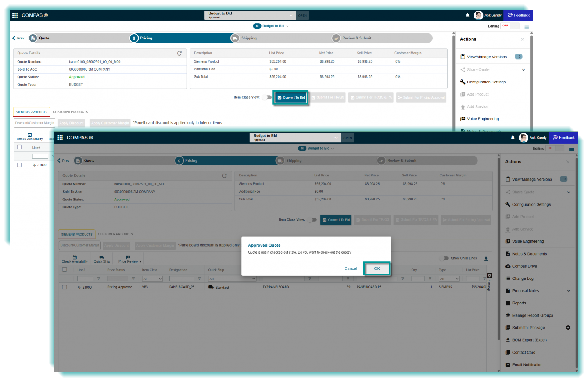Toggle Editing switch in front window
The height and width of the screenshot is (382, 588).
555,148
